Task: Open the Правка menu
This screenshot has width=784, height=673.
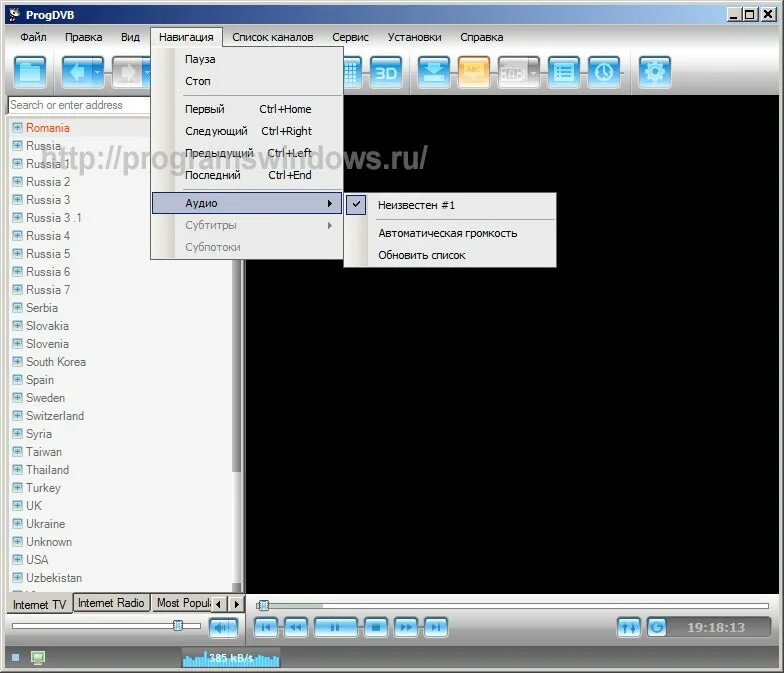Action: [x=84, y=37]
